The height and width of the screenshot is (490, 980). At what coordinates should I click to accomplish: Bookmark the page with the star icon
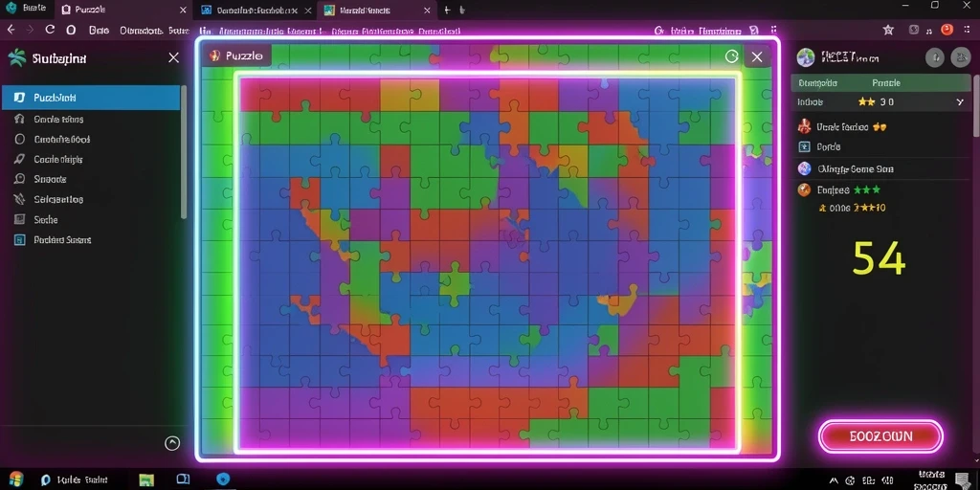[888, 30]
